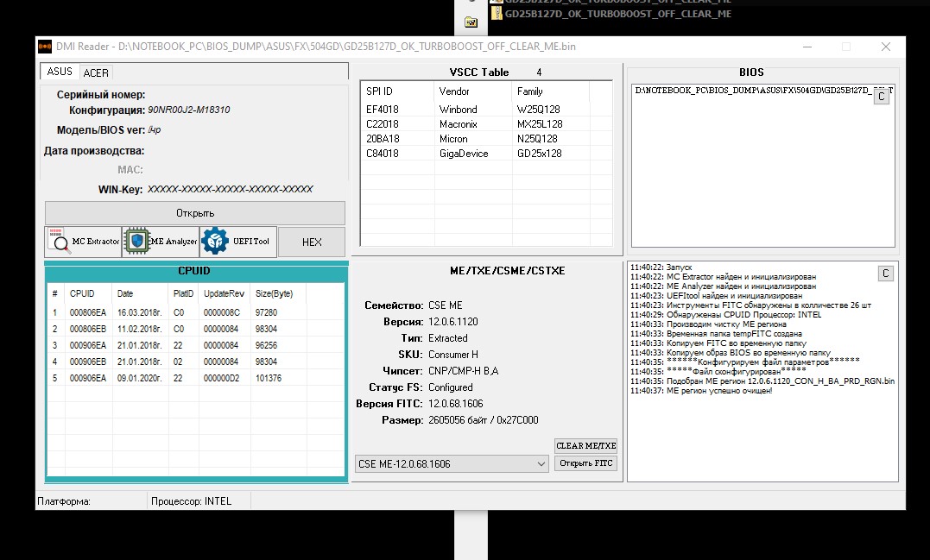Click configuration value 90NR00J2-M18310
This screenshot has width=930, height=560.
click(188, 110)
